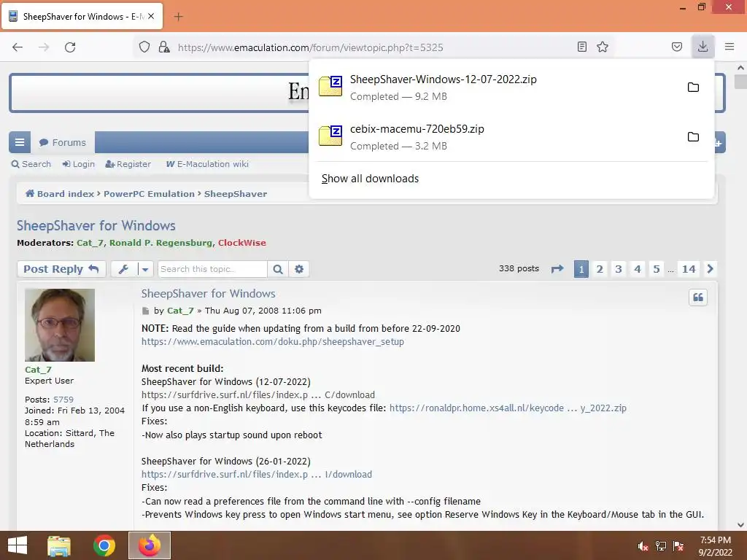Launch Chrome from taskbar
The width and height of the screenshot is (747, 560).
click(104, 545)
